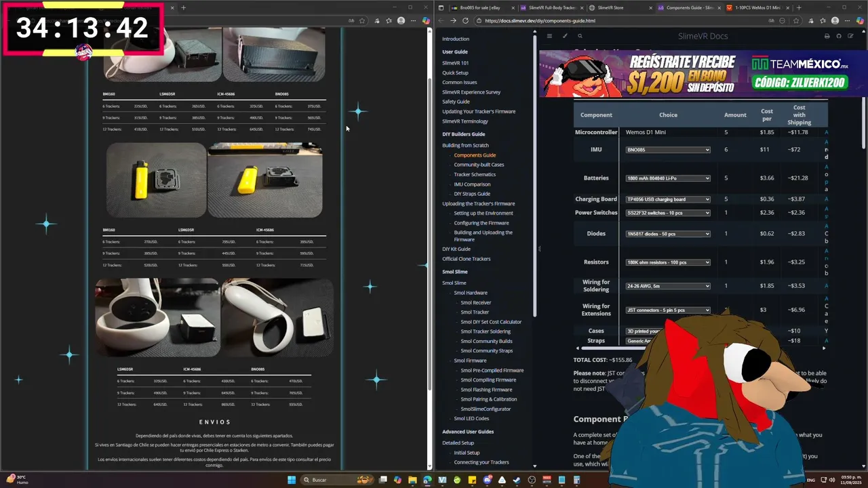Open OBS Studio from the taskbar
868x488 pixels.
(x=531, y=480)
